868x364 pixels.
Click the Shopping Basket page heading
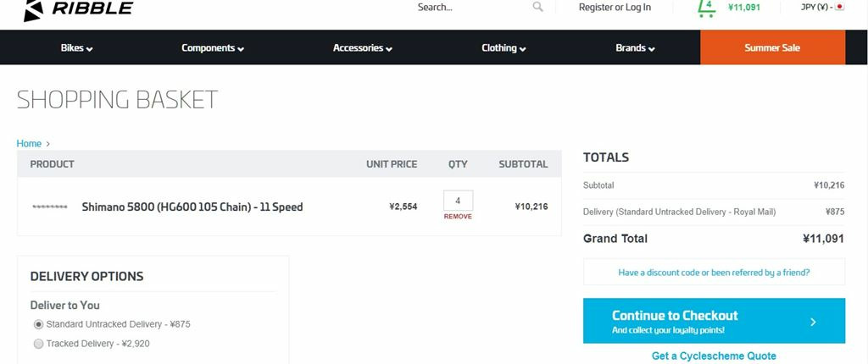coord(117,100)
